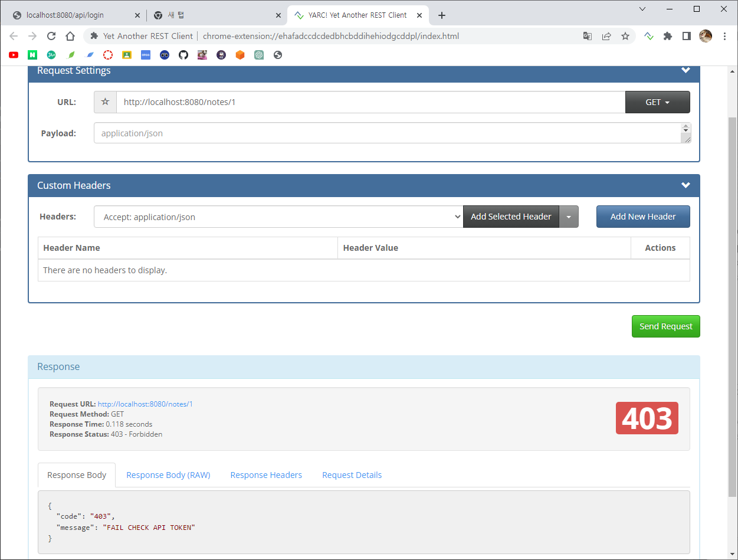
Task: Open the tab search dropdown
Action: (642, 9)
